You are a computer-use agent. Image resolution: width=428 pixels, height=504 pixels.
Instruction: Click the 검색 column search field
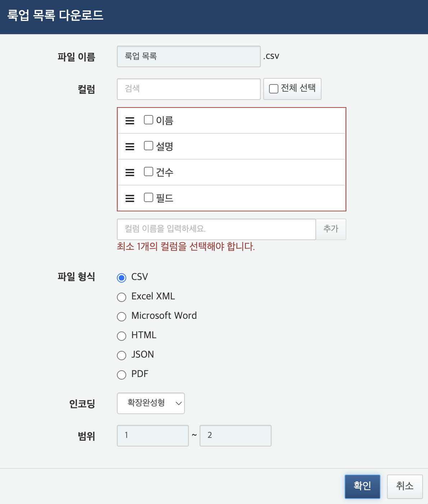click(188, 89)
